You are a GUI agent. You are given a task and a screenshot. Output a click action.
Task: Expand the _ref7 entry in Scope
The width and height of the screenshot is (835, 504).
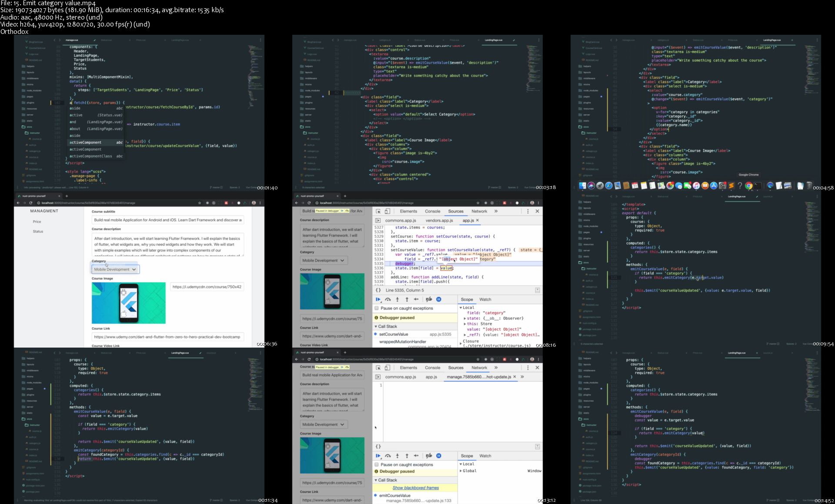point(465,335)
